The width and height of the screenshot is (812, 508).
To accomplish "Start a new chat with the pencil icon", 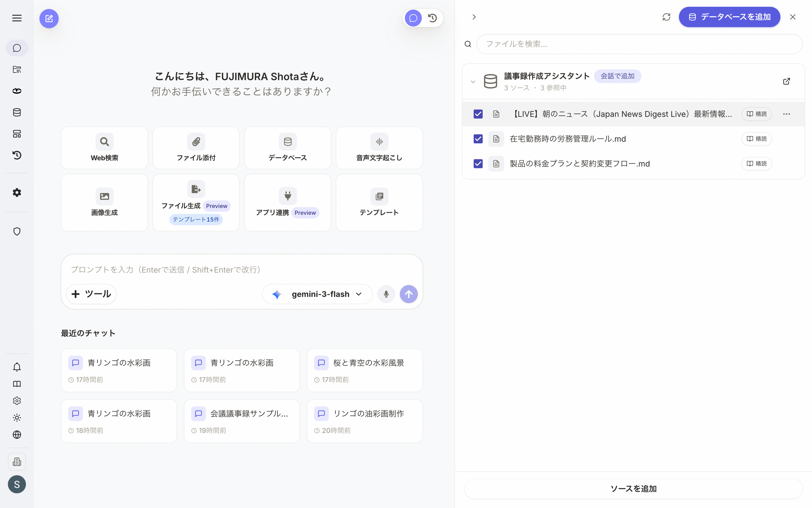I will pyautogui.click(x=49, y=18).
